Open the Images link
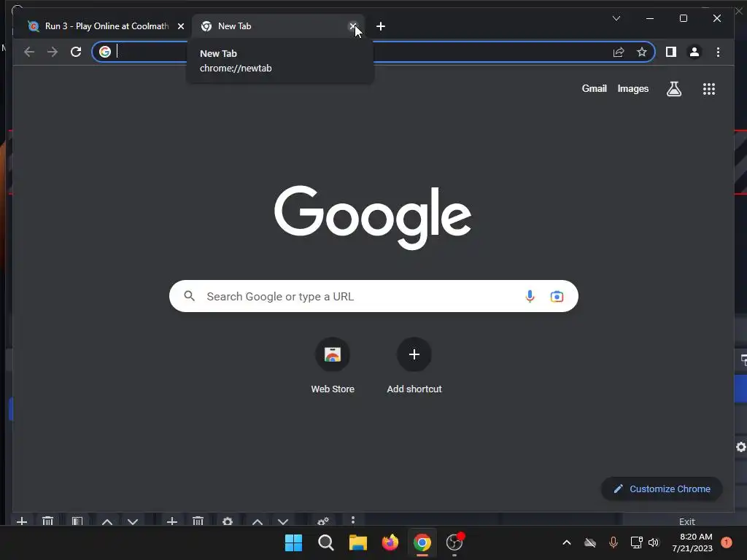Screen dimensions: 747x560 coord(632,88)
